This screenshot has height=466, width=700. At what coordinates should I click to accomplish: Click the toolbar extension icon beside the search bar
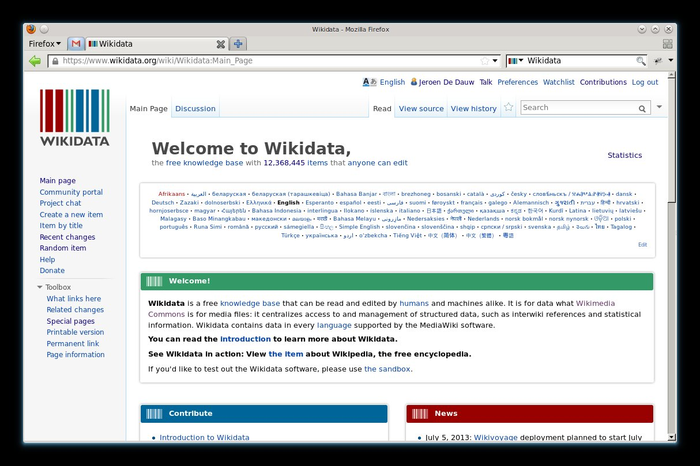tap(658, 61)
